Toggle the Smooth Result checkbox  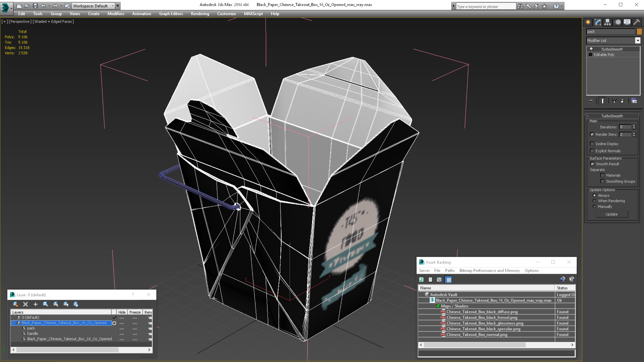(x=592, y=164)
